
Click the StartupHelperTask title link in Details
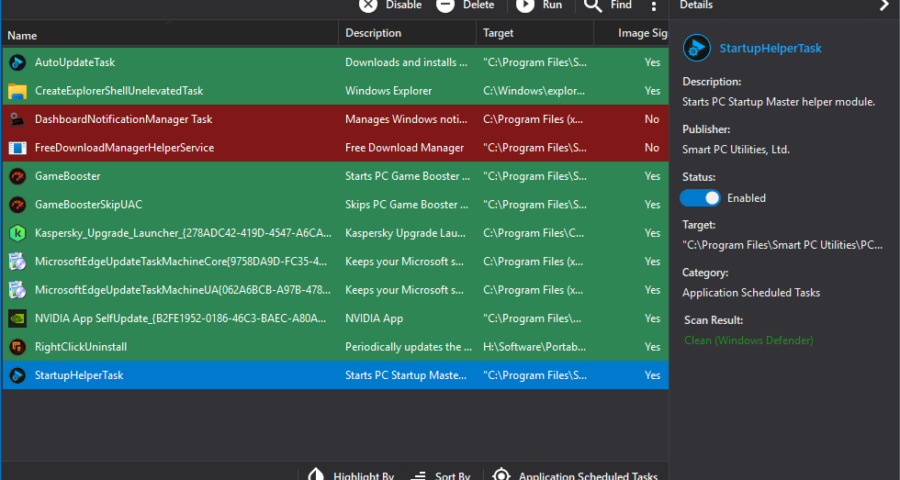(770, 48)
